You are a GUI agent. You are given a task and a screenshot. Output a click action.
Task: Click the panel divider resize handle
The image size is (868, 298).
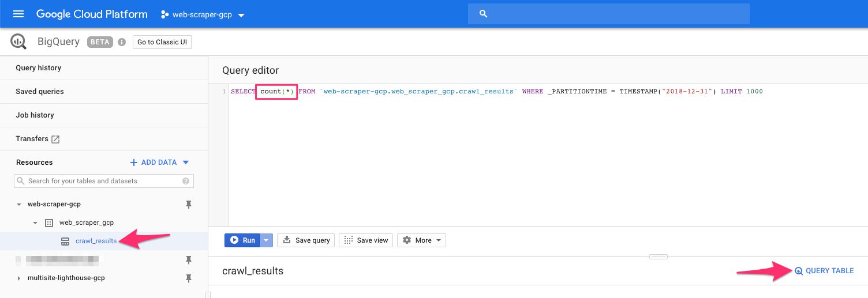(658, 256)
